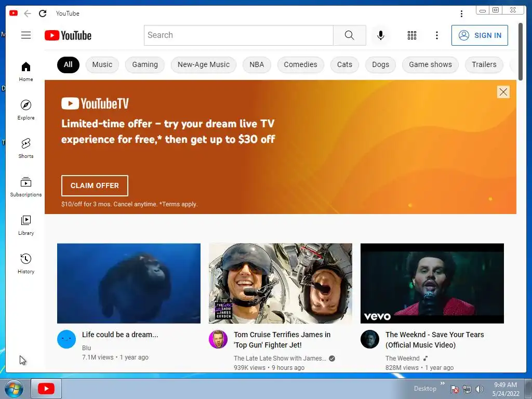Viewport: 532px width, 399px height.
Task: Go to Home in sidebar
Action: pos(26,72)
